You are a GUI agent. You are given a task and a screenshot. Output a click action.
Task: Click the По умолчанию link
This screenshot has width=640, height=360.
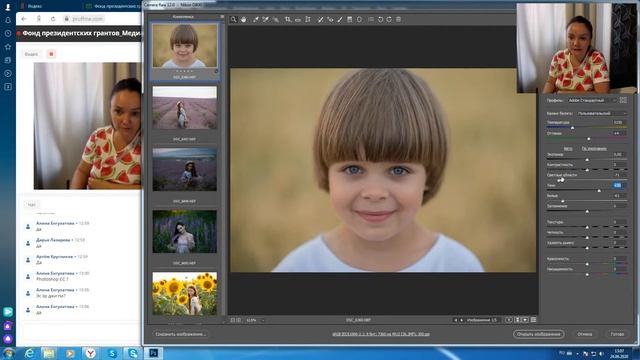[x=594, y=149]
